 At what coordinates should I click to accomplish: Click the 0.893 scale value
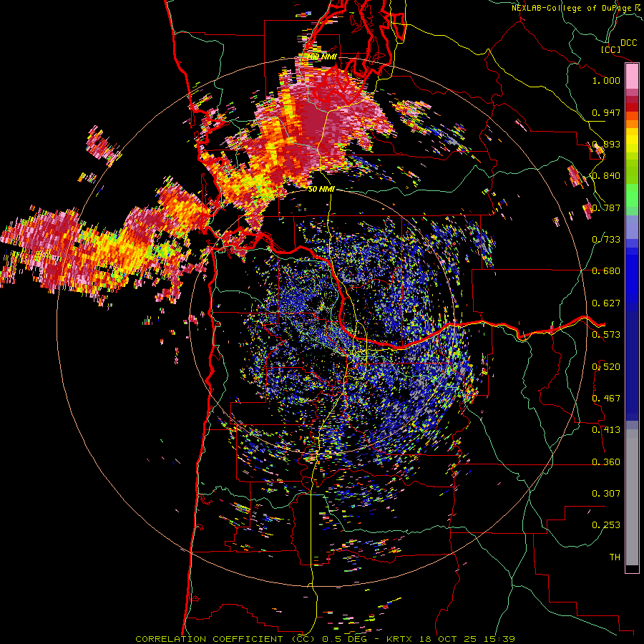[x=606, y=144]
